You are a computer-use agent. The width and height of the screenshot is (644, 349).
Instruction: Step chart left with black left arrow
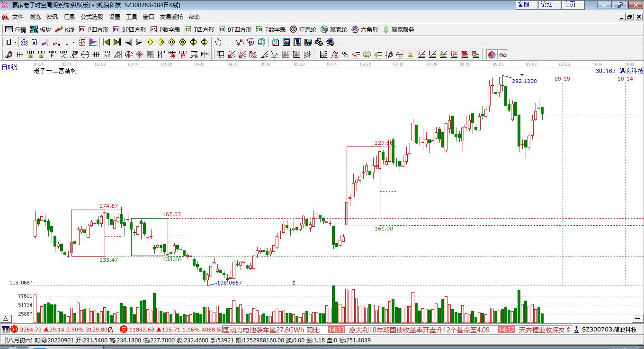(128, 42)
